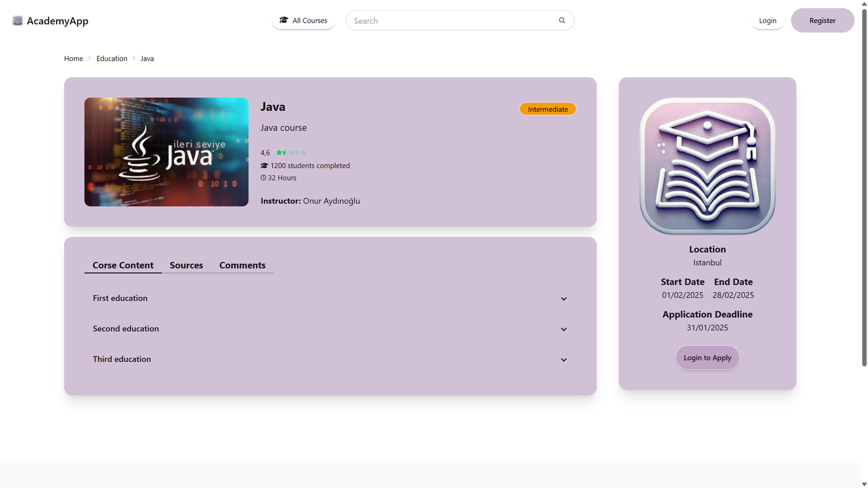This screenshot has width=868, height=488.
Task: Click the graduation cap icon beside students completed
Action: 264,166
